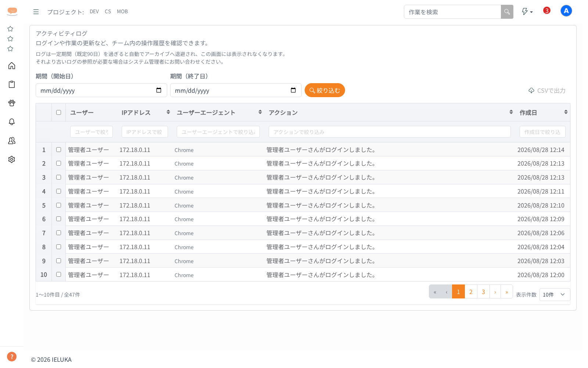588x368 pixels.
Task: Click the search magnifier button
Action: coord(507,12)
